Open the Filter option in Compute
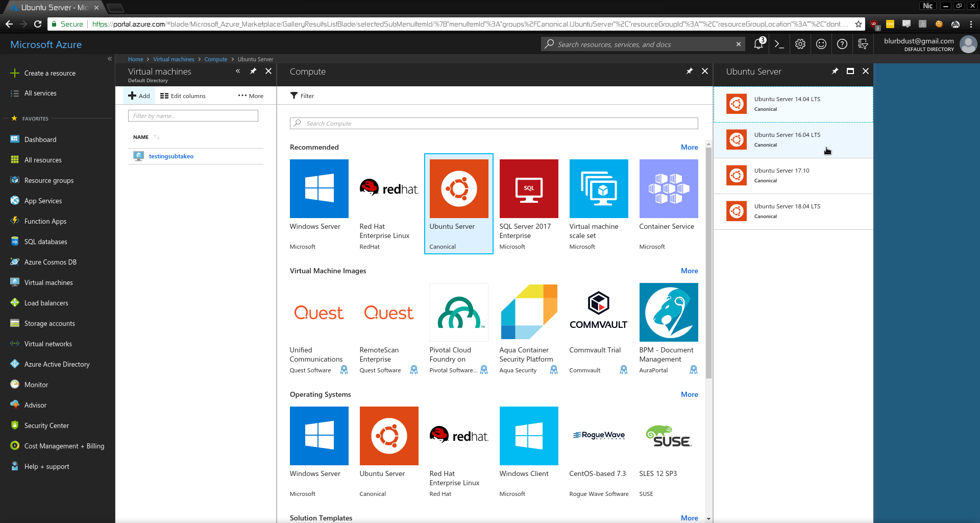Image resolution: width=980 pixels, height=523 pixels. [302, 96]
